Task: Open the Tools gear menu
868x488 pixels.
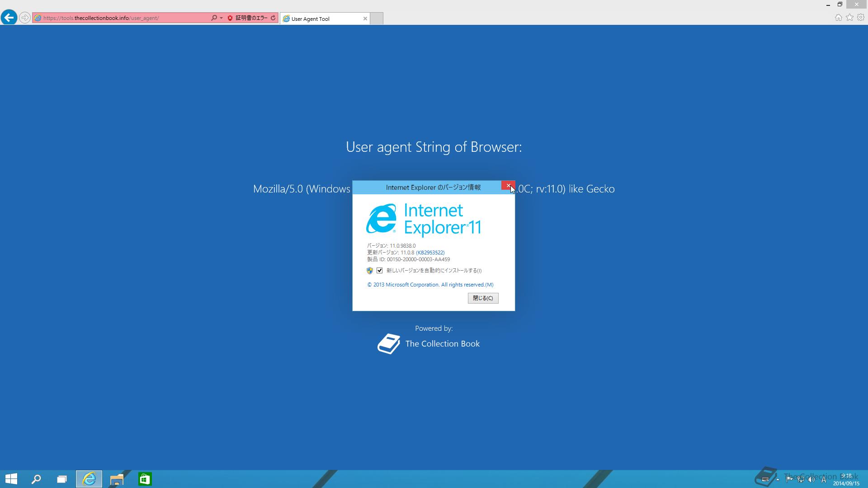Action: (x=861, y=17)
